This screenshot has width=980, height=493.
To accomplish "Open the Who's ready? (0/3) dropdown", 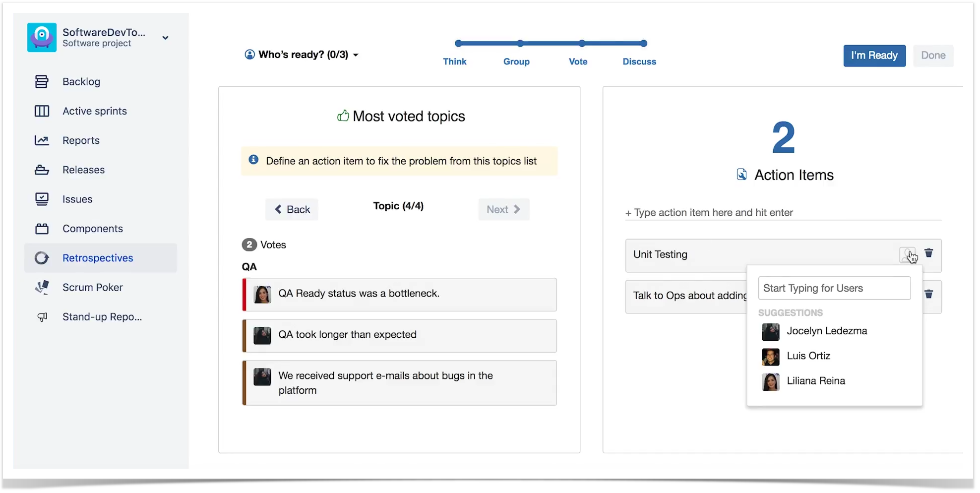I will click(302, 55).
